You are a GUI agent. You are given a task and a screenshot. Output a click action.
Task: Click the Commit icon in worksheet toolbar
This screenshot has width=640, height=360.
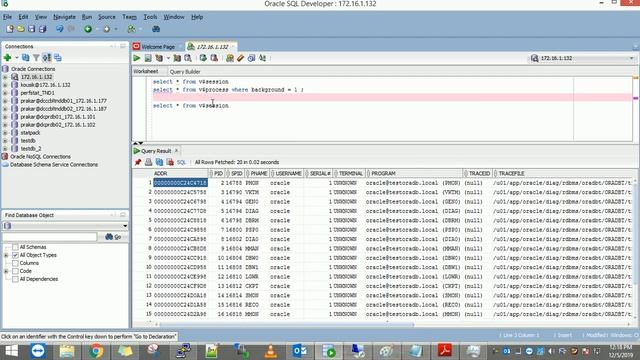[203, 58]
